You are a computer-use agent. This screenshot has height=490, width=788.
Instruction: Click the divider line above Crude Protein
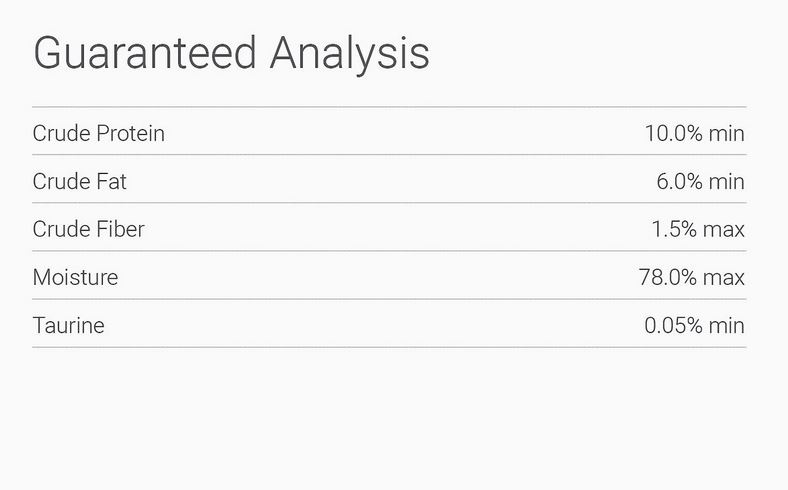[x=389, y=107]
